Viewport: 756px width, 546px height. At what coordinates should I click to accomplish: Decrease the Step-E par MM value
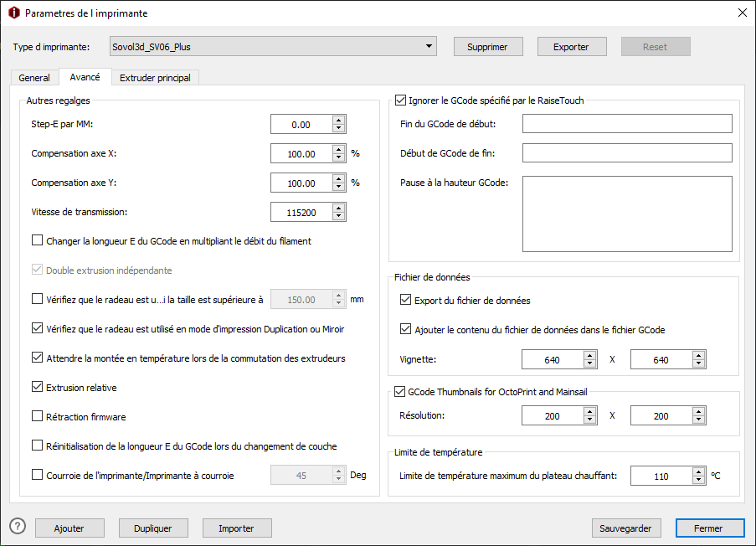[x=339, y=128]
